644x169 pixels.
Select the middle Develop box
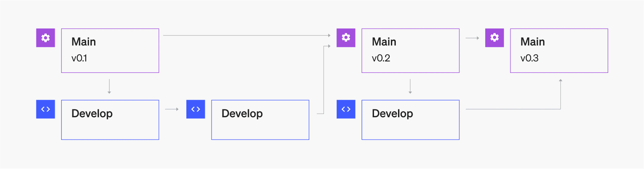pyautogui.click(x=260, y=120)
